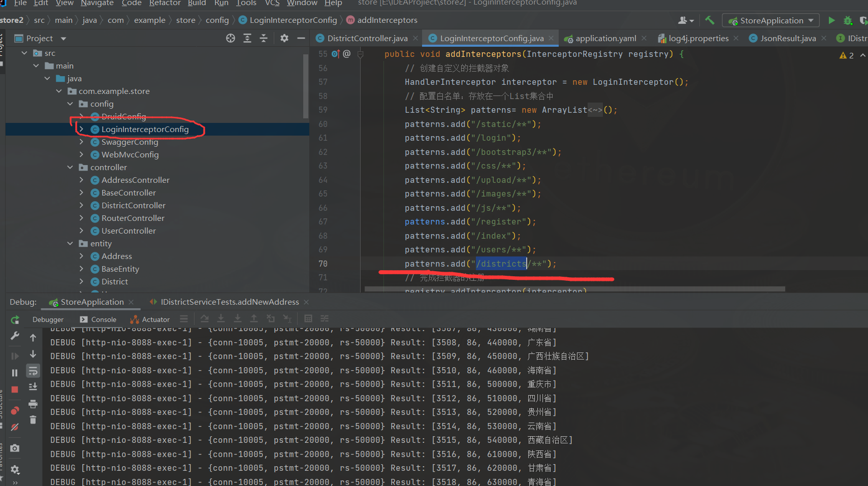The width and height of the screenshot is (868, 486).
Task: Stop StoreApplication with the red square
Action: [15, 390]
